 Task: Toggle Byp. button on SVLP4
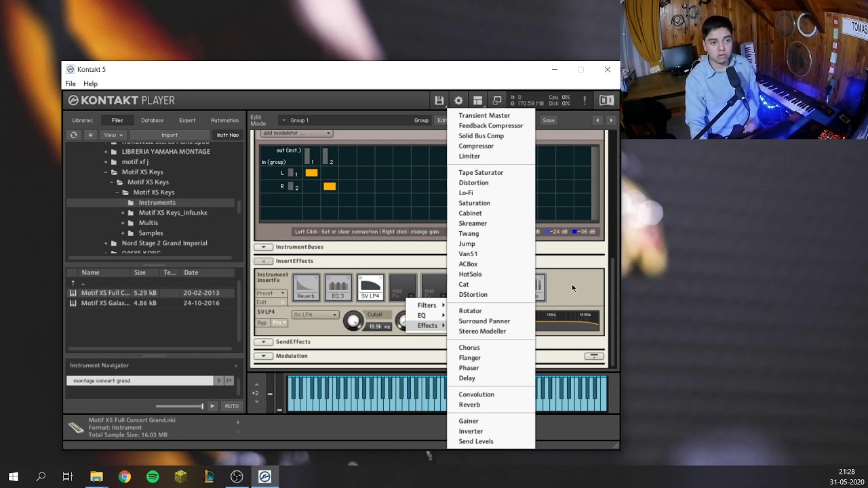point(262,323)
